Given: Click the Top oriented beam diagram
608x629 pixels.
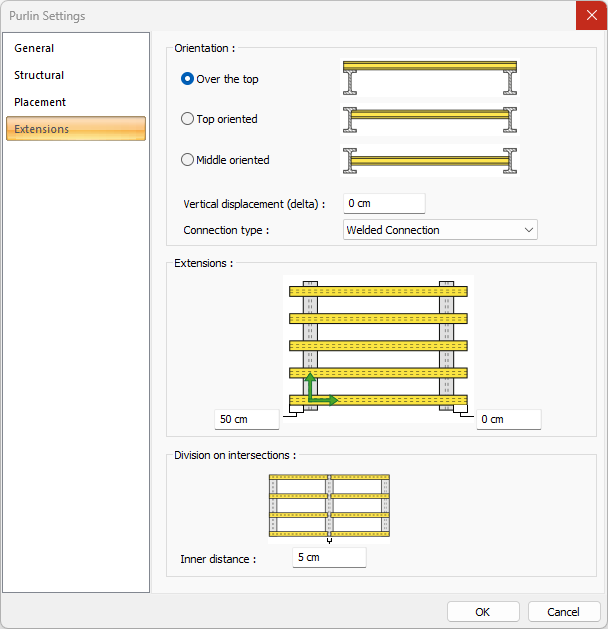Looking at the screenshot, I should pos(429,119).
